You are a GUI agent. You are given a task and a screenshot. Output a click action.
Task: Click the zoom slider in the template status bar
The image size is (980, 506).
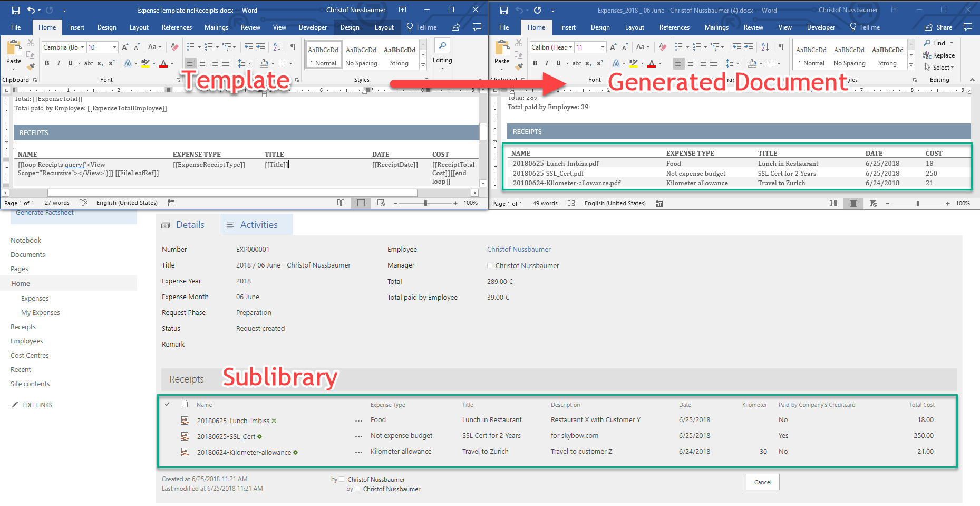425,203
